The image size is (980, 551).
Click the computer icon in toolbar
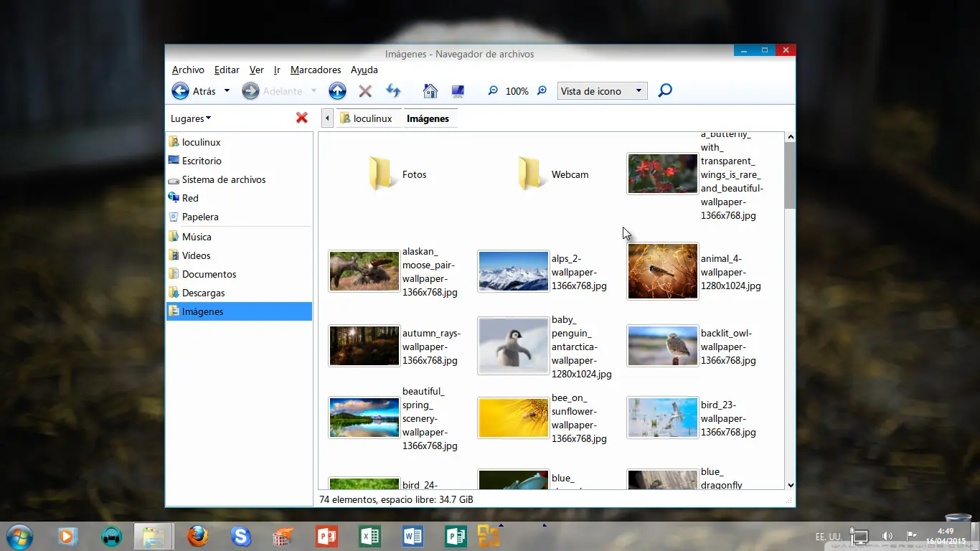click(x=458, y=91)
